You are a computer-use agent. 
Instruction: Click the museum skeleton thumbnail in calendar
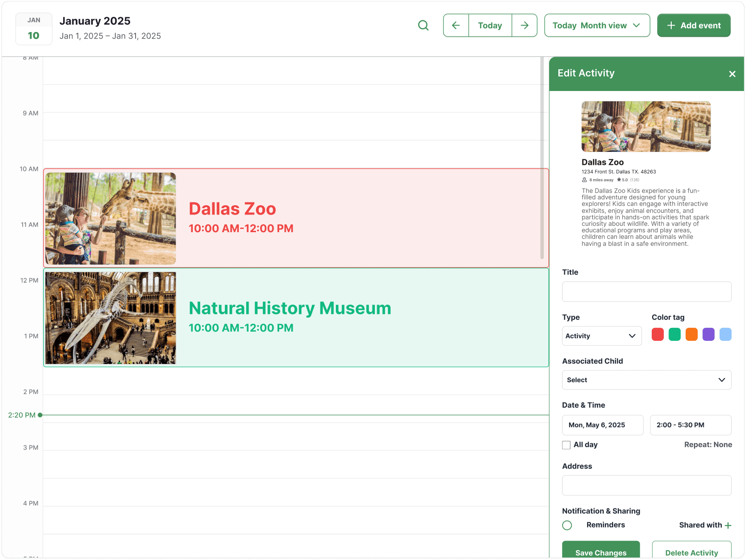[x=111, y=318]
